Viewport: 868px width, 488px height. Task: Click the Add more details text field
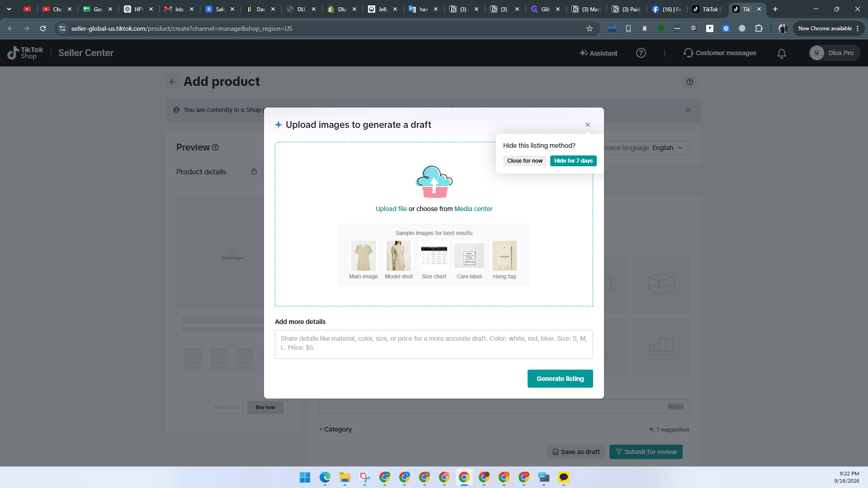pos(434,344)
